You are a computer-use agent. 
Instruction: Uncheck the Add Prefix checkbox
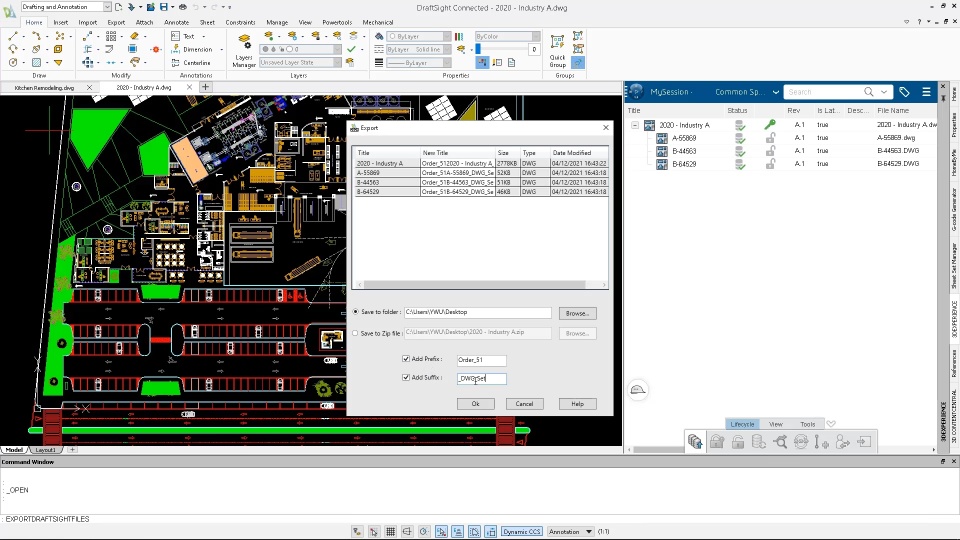click(x=405, y=359)
